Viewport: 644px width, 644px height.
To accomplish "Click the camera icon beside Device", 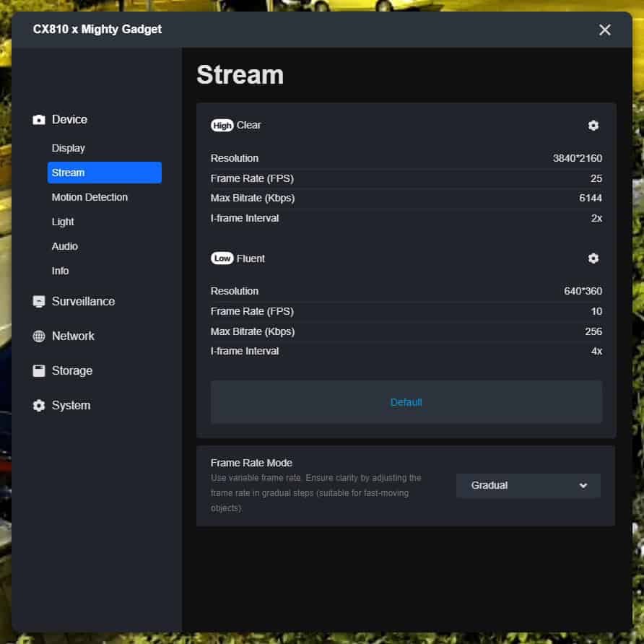I will click(x=39, y=120).
